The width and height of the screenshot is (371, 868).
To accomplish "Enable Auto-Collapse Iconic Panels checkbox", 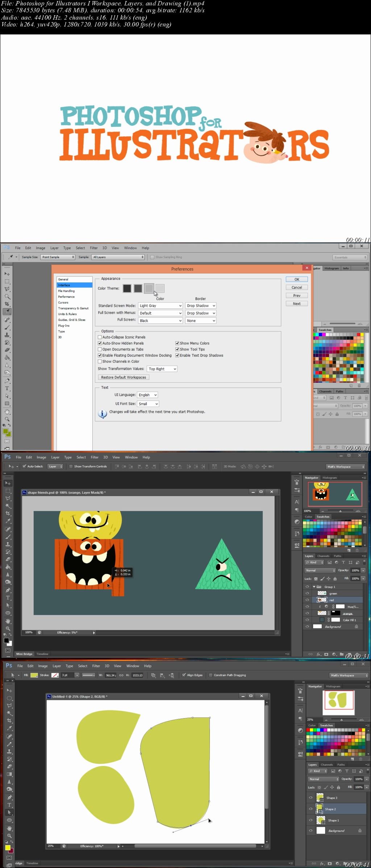I will 100,337.
